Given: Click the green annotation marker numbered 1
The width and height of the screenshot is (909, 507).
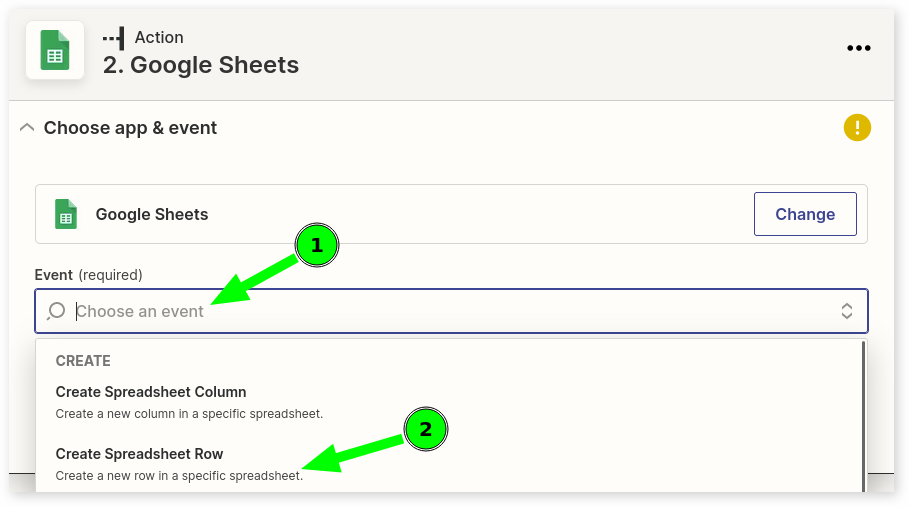Looking at the screenshot, I should (317, 245).
